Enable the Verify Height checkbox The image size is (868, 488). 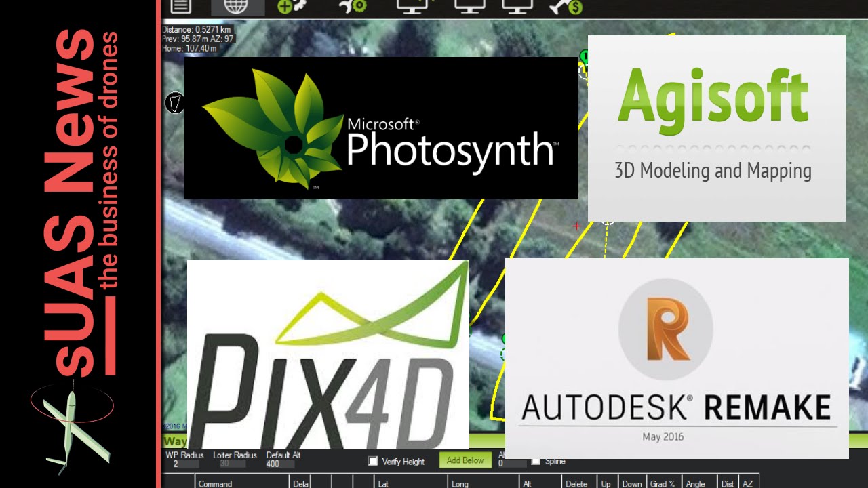373,461
